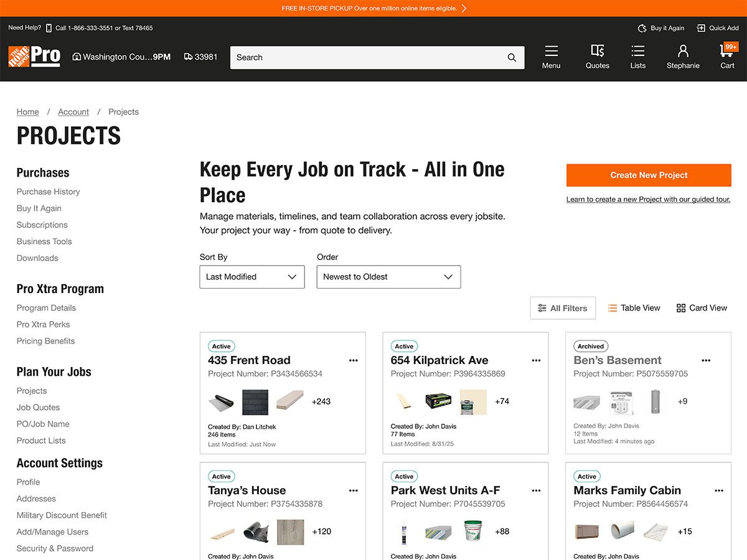The height and width of the screenshot is (560, 747).
Task: Switch to Table View
Action: click(x=634, y=307)
